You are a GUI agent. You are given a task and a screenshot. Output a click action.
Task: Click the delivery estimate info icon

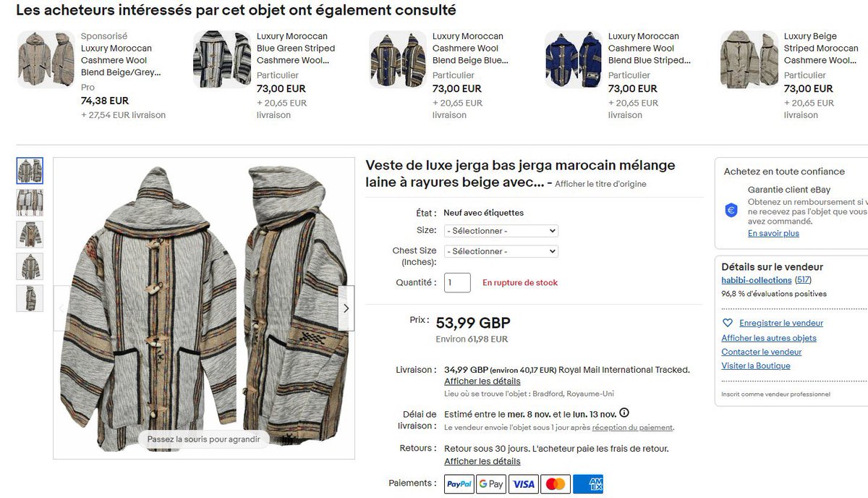(x=624, y=413)
